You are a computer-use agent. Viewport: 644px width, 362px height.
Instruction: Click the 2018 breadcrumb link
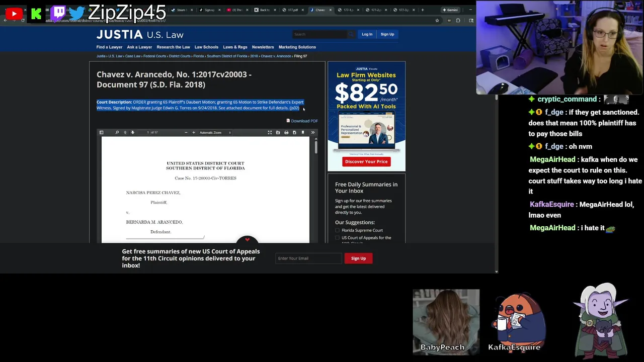pos(254,56)
